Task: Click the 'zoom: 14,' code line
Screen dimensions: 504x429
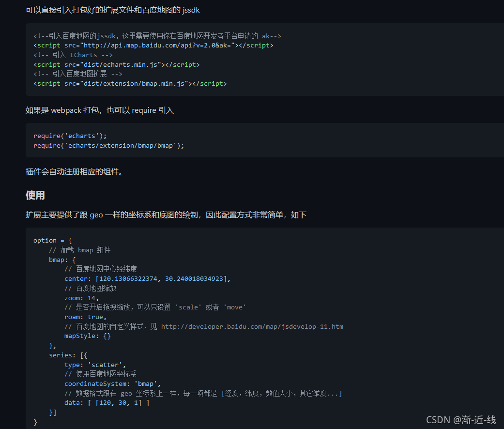Action: [81, 298]
